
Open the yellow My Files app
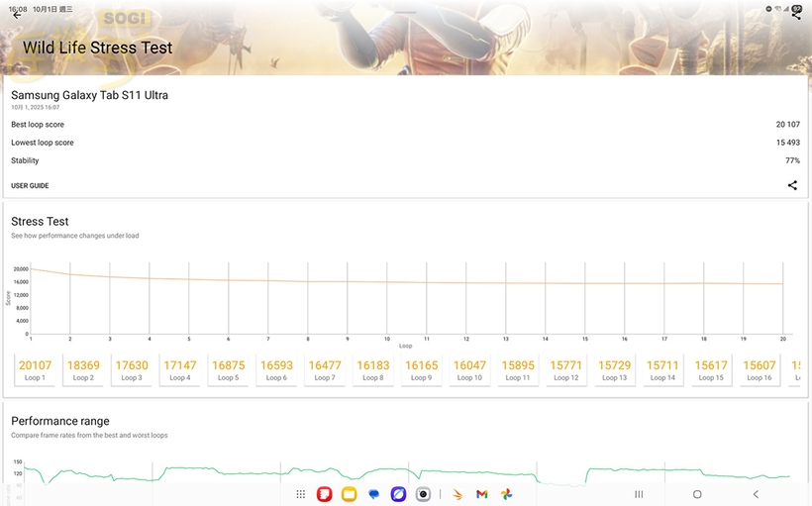pyautogui.click(x=349, y=494)
